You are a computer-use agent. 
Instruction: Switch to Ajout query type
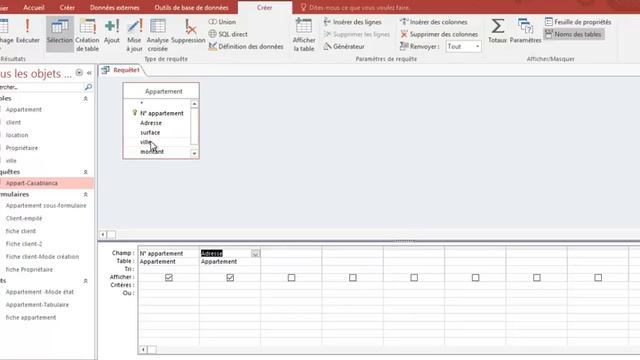pos(111,32)
